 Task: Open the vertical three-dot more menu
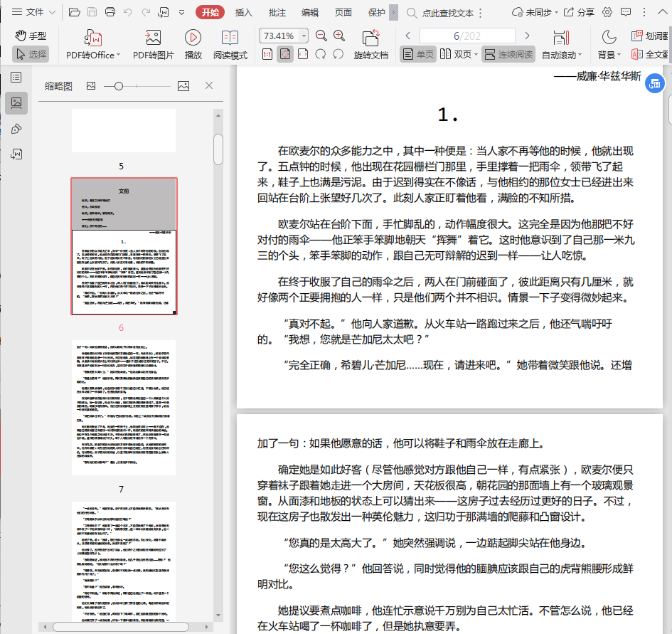pyautogui.click(x=644, y=12)
